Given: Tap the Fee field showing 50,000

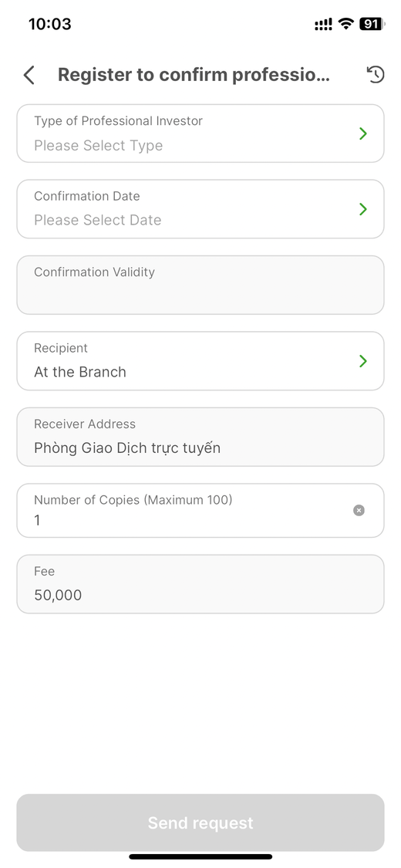Looking at the screenshot, I should click(200, 584).
